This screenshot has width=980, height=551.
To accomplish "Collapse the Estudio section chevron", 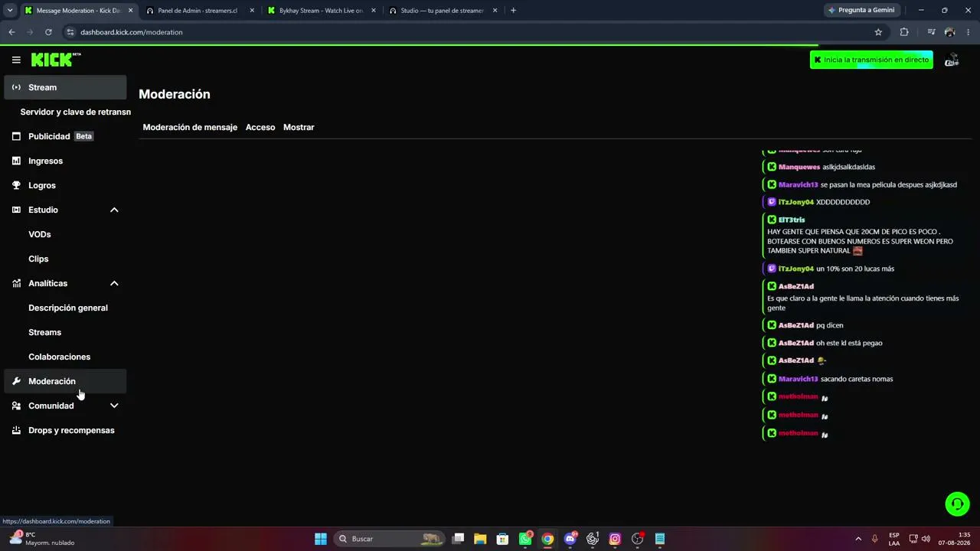I will point(114,210).
